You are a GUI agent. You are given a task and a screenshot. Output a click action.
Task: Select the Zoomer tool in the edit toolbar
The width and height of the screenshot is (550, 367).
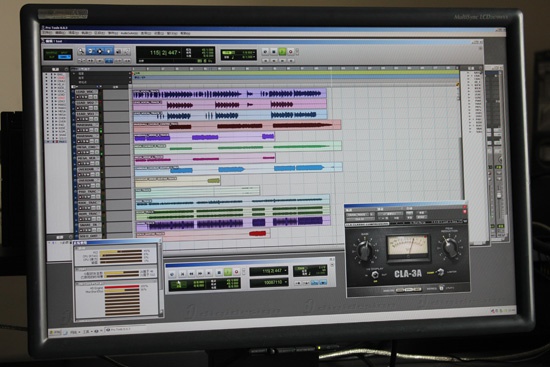81,51
